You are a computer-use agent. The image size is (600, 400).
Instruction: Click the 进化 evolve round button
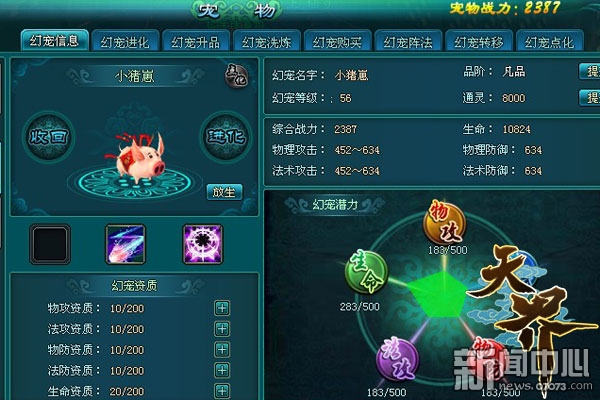click(x=226, y=137)
